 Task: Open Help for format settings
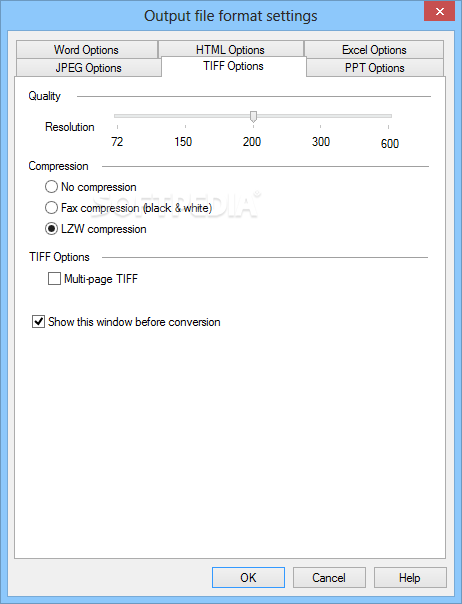coord(410,577)
